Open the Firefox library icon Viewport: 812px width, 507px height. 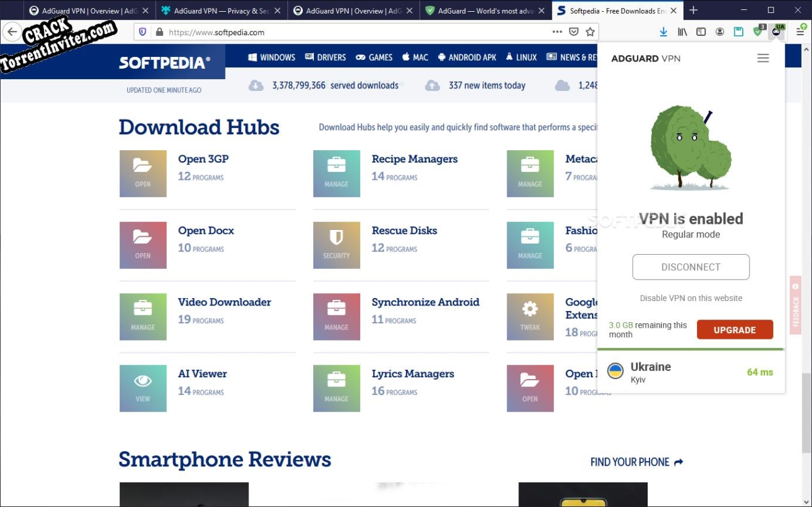[x=682, y=32]
